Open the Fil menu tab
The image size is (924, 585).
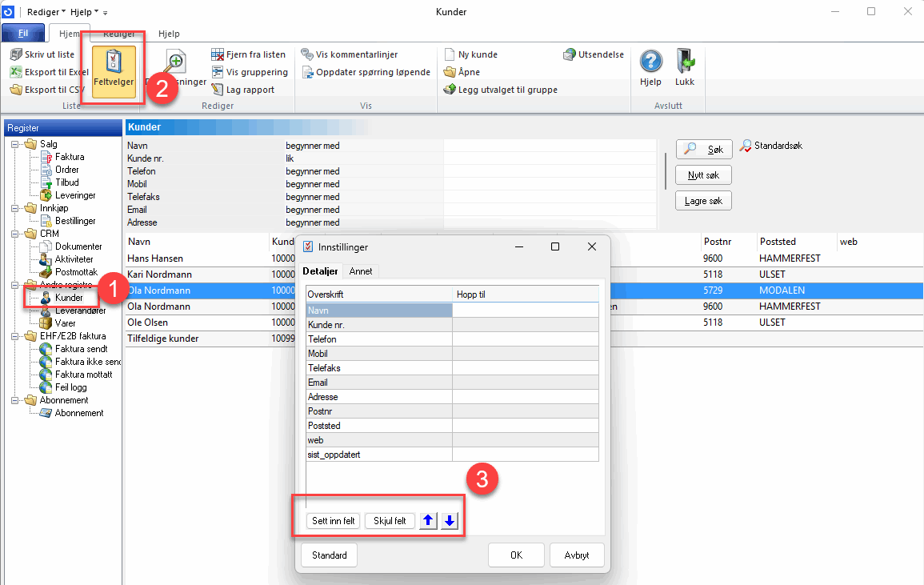tap(23, 34)
